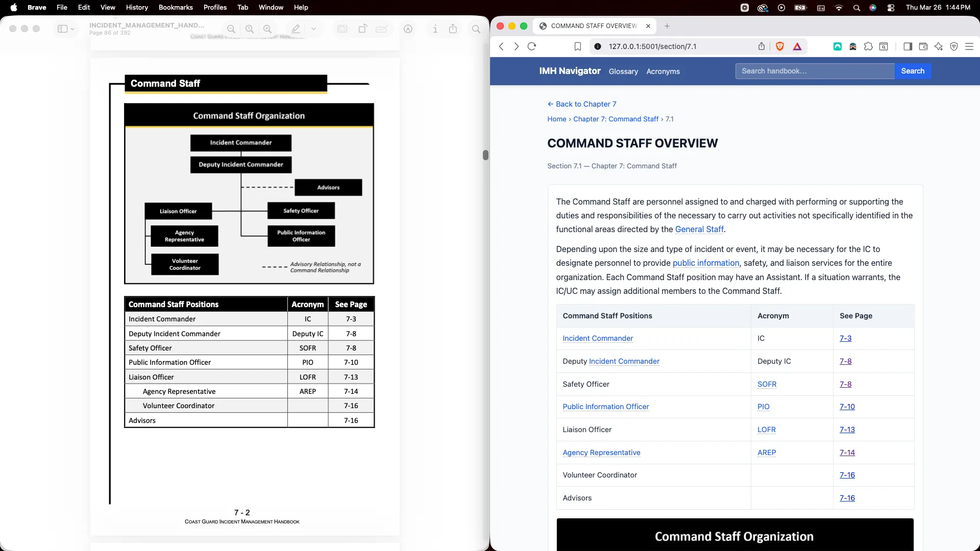The image size is (980, 551).
Task: Select the highlight markup tool in Preview
Action: [295, 29]
